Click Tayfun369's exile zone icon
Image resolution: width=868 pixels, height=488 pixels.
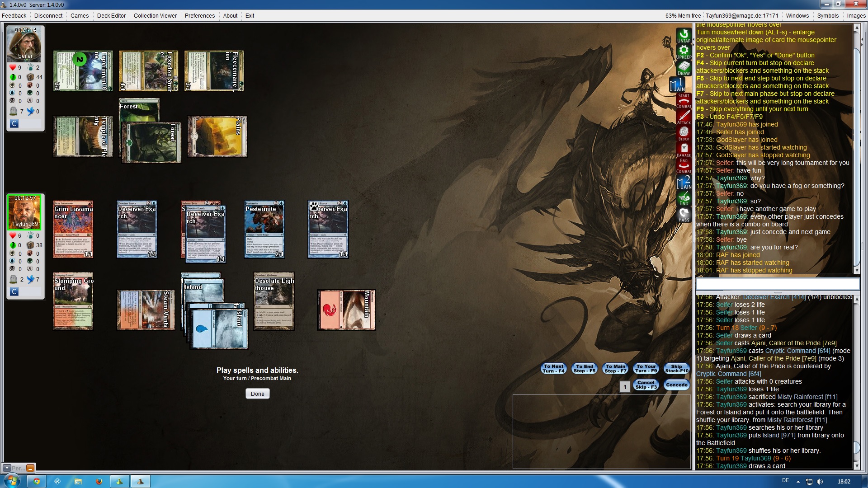(30, 279)
